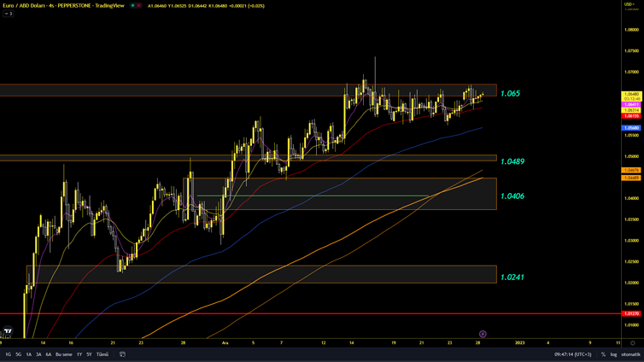Open the TradingView logo at chart corner

(x=8, y=330)
